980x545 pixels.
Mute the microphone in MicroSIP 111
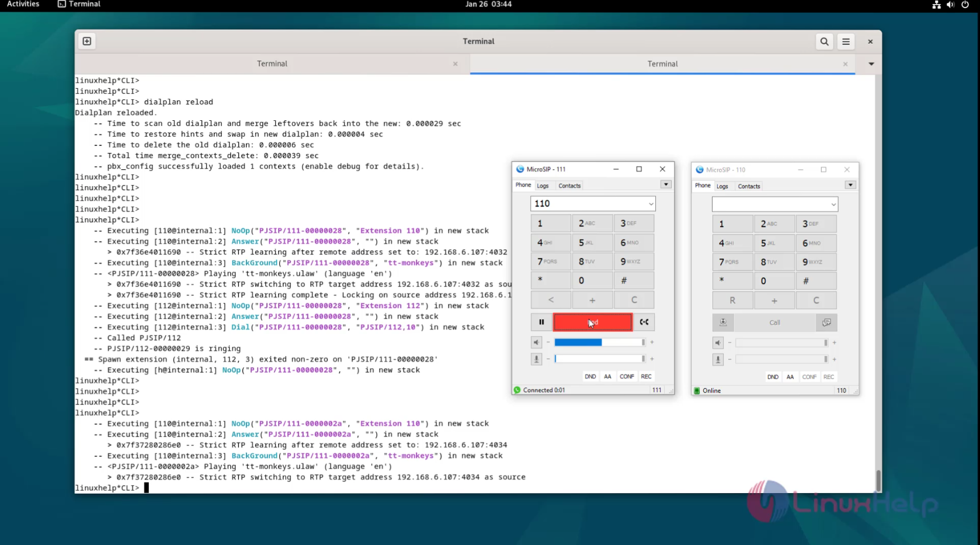[x=536, y=359]
